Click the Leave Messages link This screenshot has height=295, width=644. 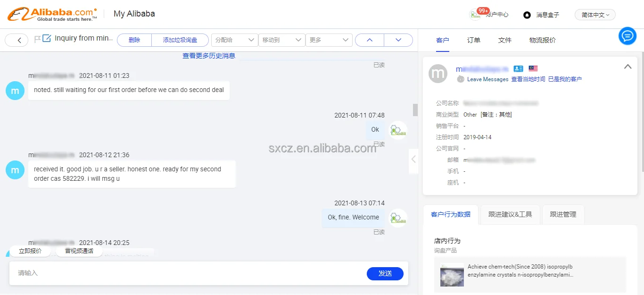488,79
